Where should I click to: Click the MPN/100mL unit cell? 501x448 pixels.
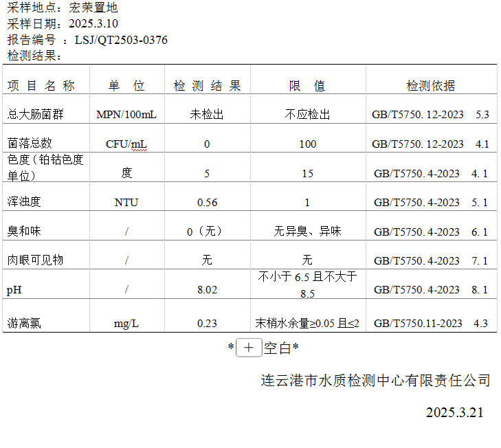[x=126, y=114]
